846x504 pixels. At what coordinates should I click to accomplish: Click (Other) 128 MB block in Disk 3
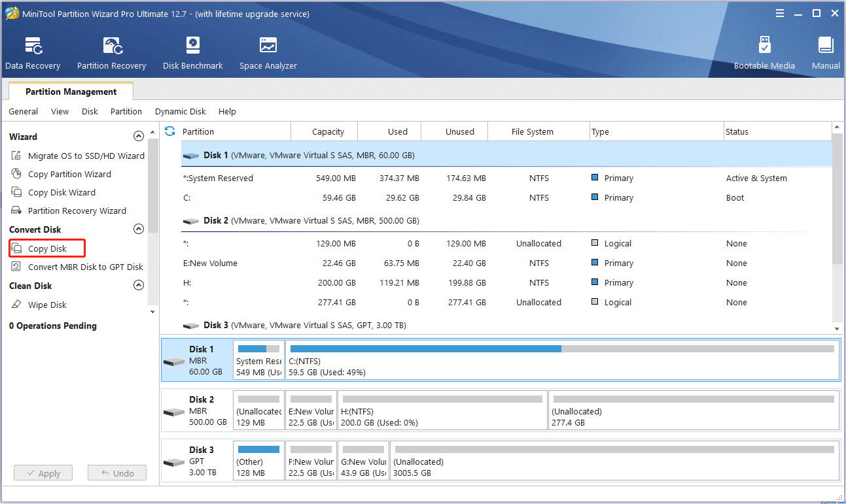click(x=258, y=460)
